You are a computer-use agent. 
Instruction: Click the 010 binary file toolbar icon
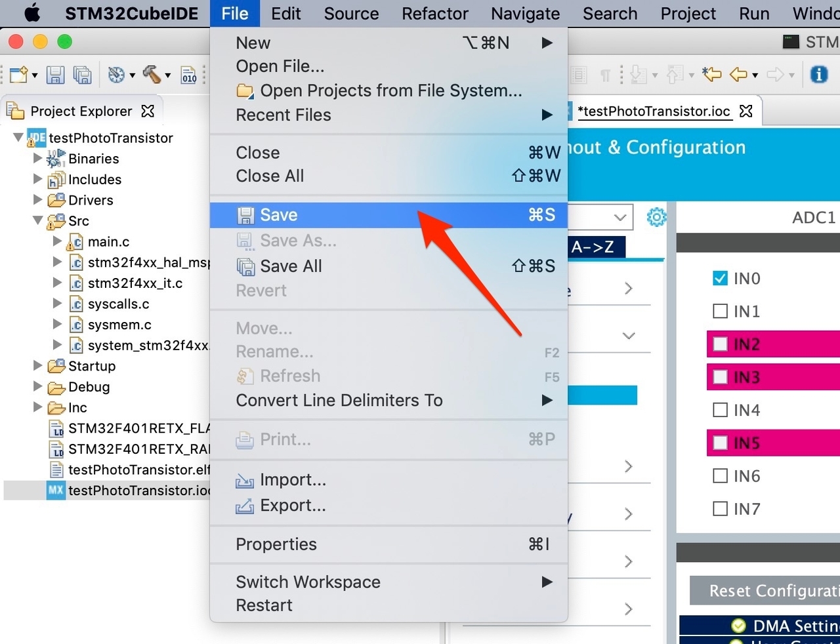point(189,75)
